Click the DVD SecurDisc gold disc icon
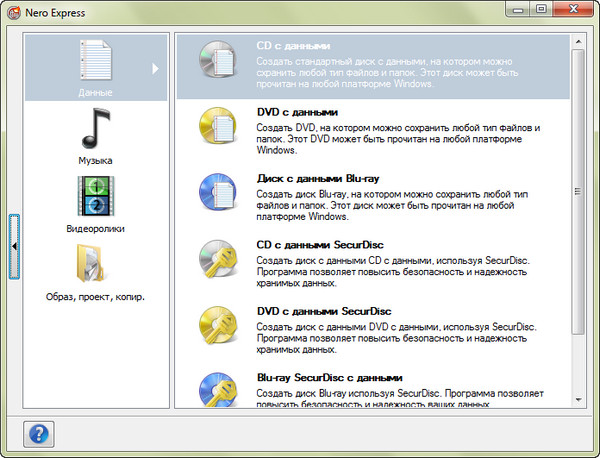This screenshot has width=600, height=458. pyautogui.click(x=216, y=327)
